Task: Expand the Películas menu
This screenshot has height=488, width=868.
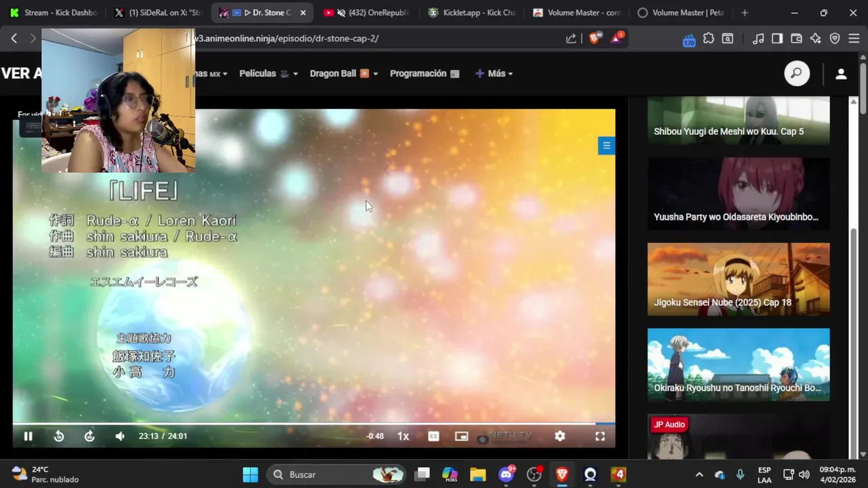Action: pos(269,73)
